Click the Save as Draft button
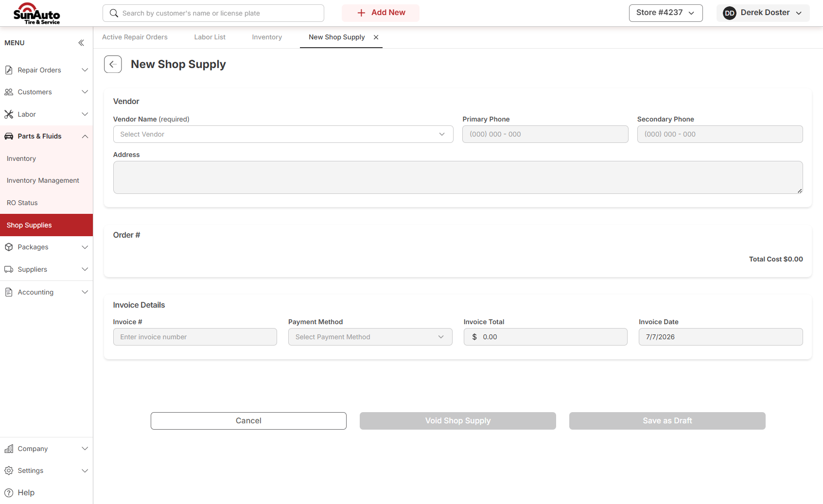Screen dimensions: 823x504 (x=667, y=421)
